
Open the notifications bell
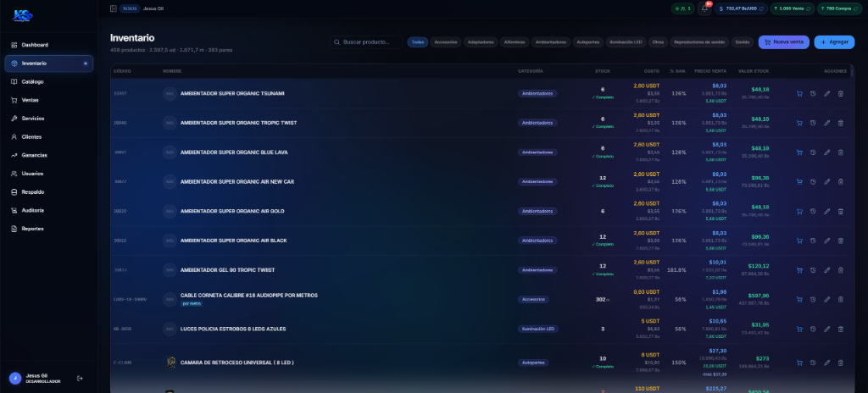pyautogui.click(x=704, y=8)
